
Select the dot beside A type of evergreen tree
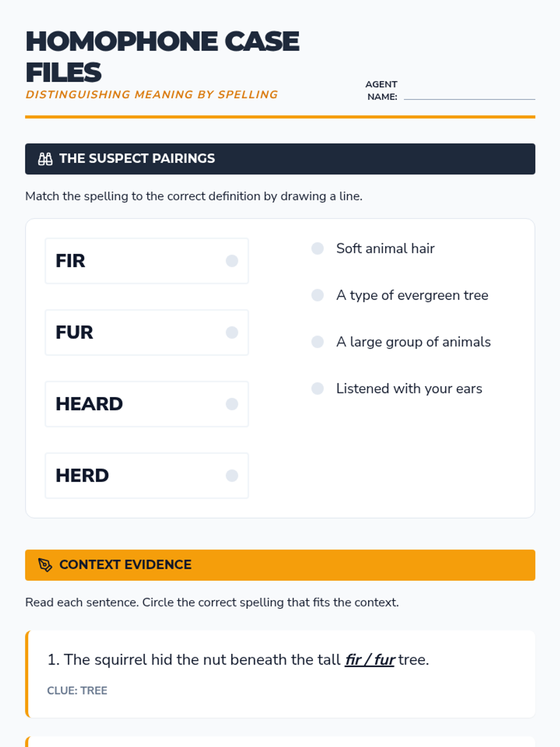coord(318,295)
